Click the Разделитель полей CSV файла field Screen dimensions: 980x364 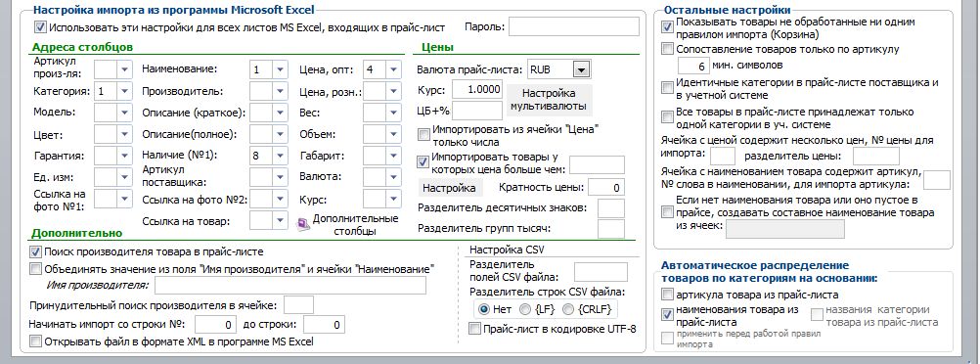pyautogui.click(x=601, y=272)
